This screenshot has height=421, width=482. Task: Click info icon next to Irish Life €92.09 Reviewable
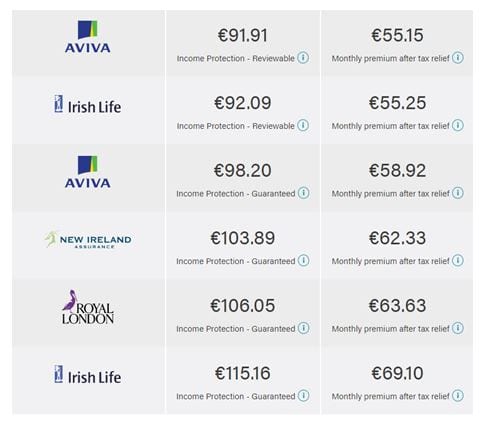pyautogui.click(x=303, y=125)
